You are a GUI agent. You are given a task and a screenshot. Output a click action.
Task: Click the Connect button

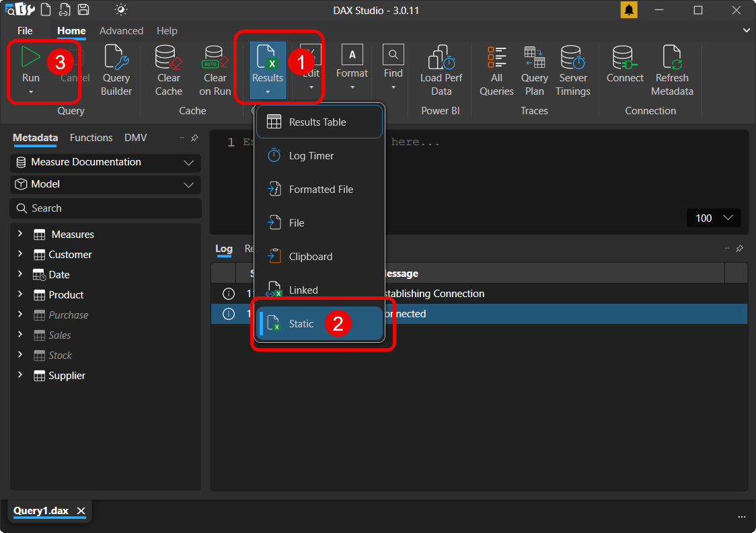click(x=625, y=64)
